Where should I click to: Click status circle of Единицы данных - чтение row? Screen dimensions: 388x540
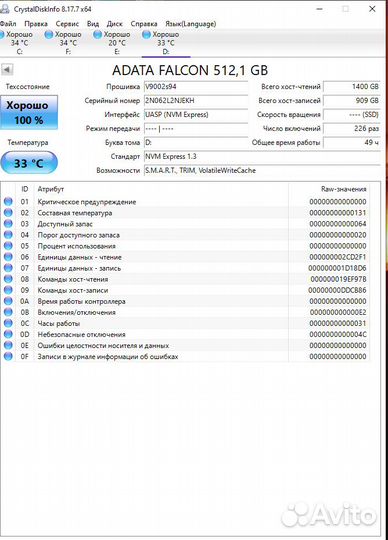pyautogui.click(x=8, y=257)
